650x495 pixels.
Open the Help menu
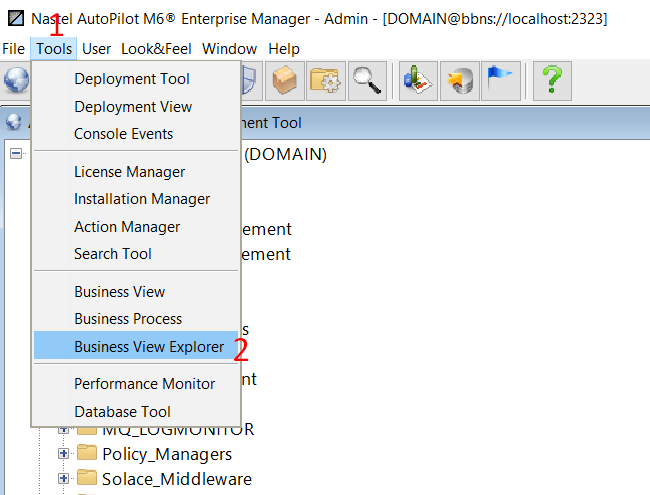(x=284, y=49)
